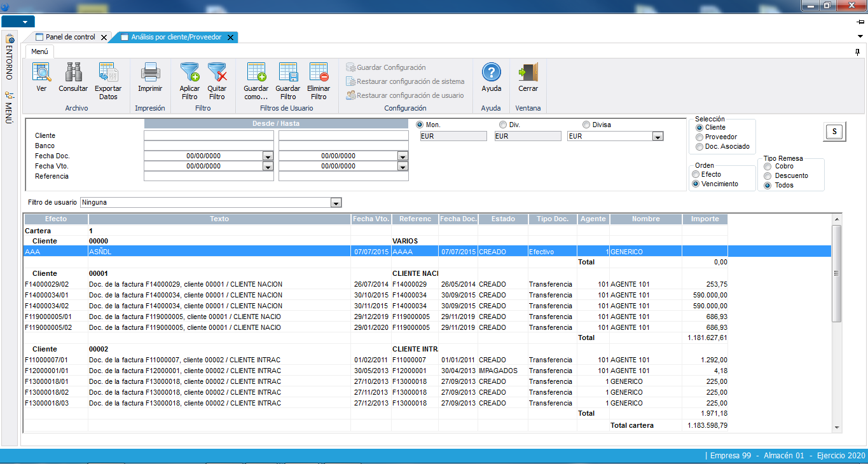
Task: Open Fecha Doc. start date picker
Action: (x=268, y=156)
